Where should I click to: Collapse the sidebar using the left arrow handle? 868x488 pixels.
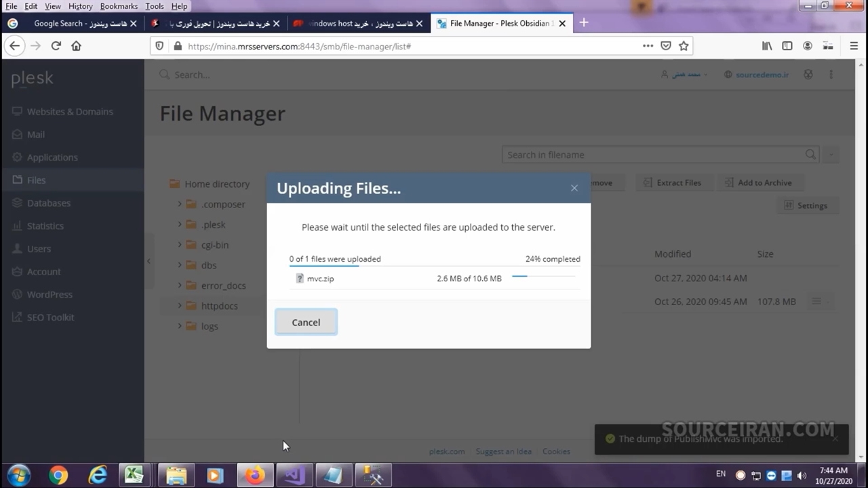[x=149, y=261]
